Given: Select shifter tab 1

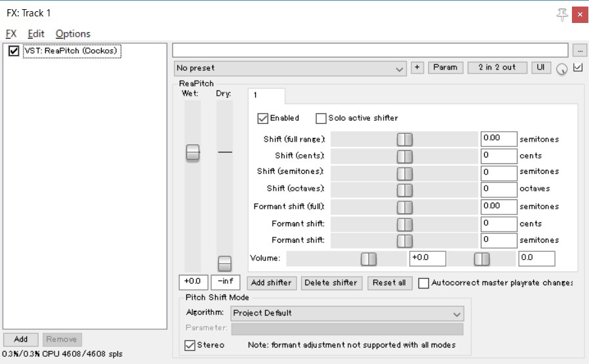Looking at the screenshot, I should pos(266,96).
